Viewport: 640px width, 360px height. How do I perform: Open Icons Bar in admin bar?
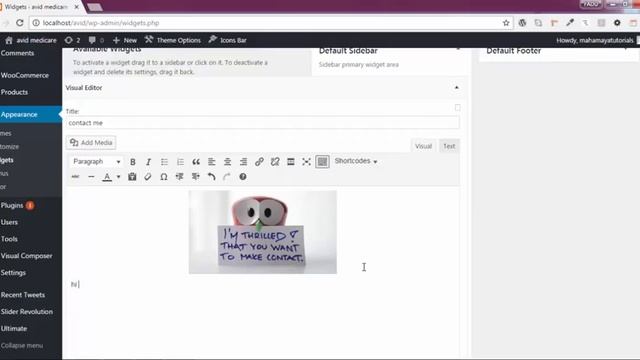coord(228,40)
